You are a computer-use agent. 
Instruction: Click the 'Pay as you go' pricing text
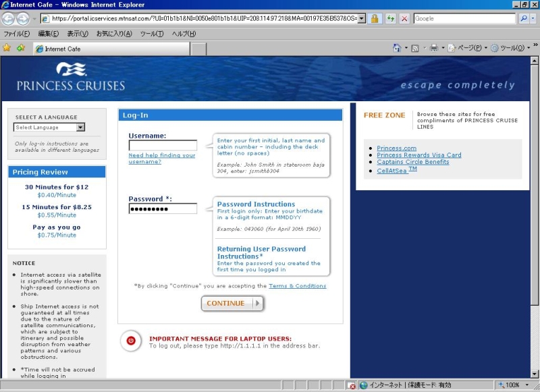[x=57, y=227]
